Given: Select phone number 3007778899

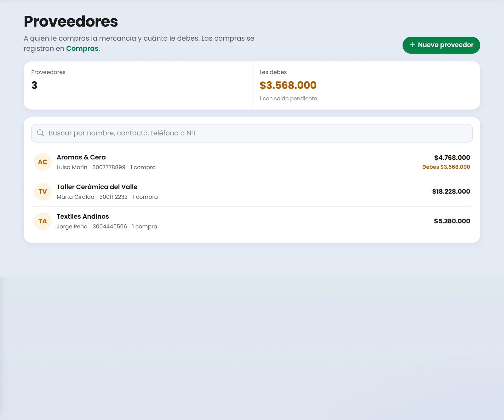Looking at the screenshot, I should coord(109,167).
